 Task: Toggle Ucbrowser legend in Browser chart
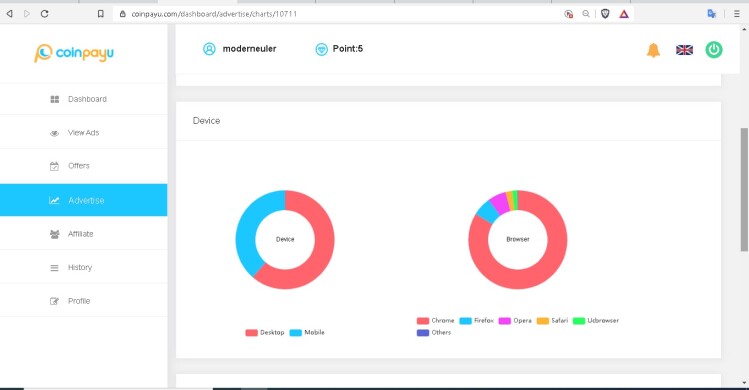coord(596,321)
